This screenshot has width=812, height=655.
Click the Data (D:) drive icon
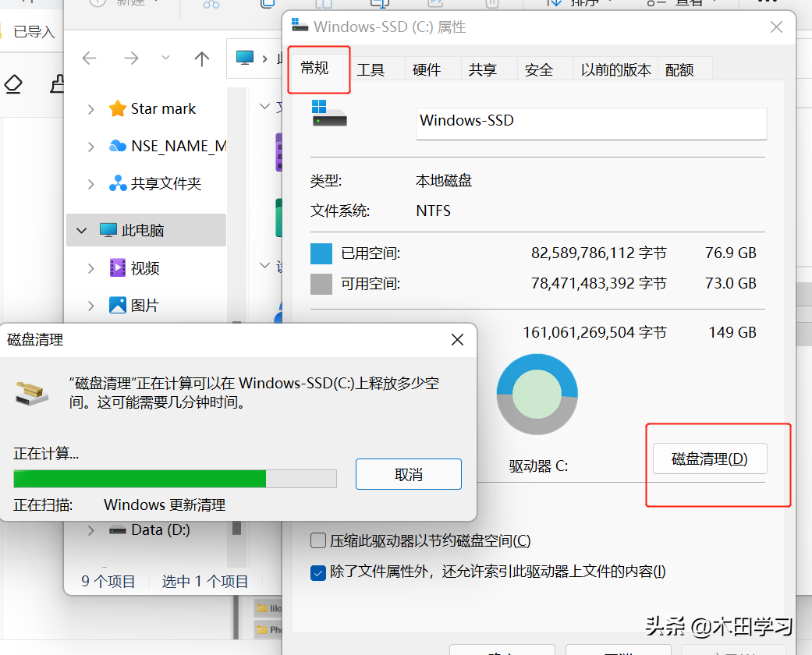click(118, 530)
